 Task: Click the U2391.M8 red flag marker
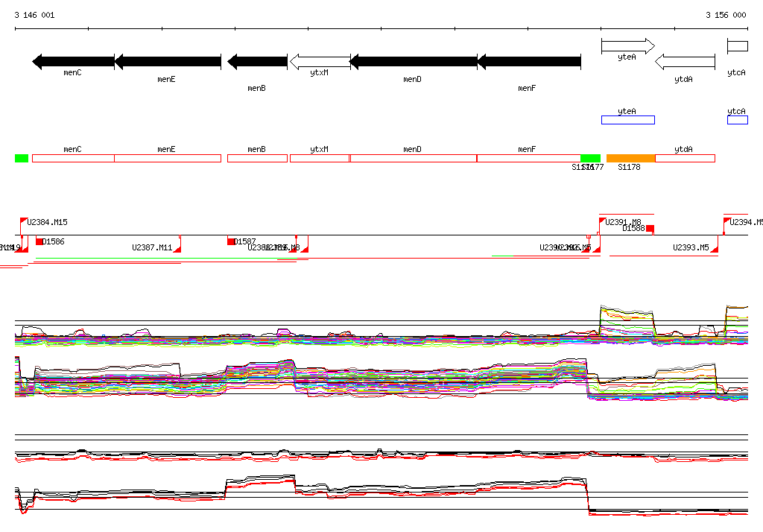pos(603,221)
